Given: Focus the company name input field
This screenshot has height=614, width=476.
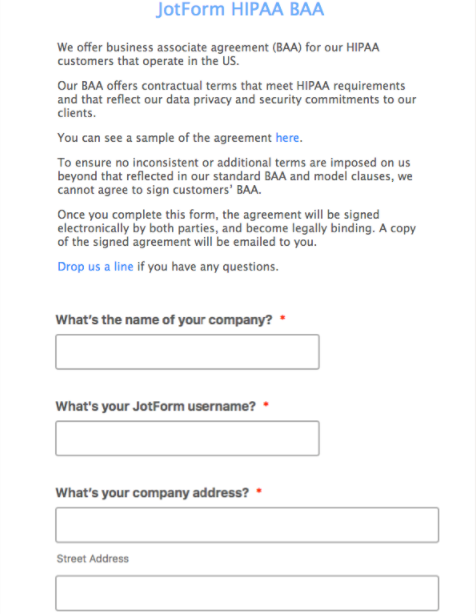Looking at the screenshot, I should [x=188, y=352].
